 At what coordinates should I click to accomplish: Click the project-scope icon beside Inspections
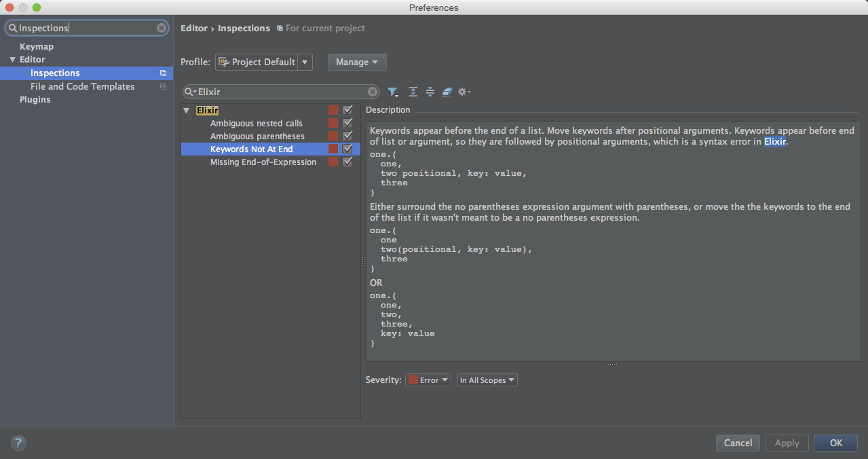tap(163, 73)
